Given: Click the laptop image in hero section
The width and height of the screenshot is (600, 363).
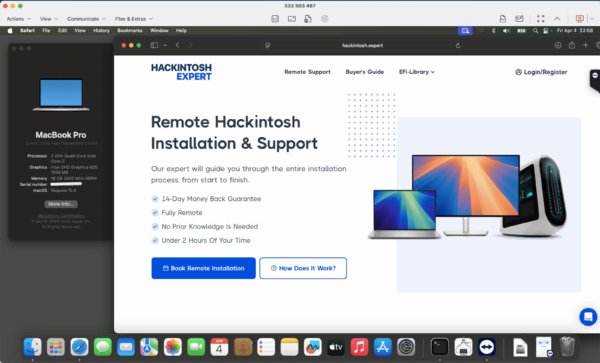Looking at the screenshot, I should click(404, 214).
